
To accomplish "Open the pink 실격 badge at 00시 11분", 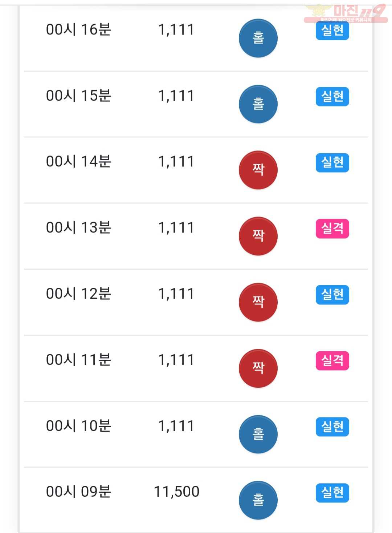I will click(x=332, y=361).
